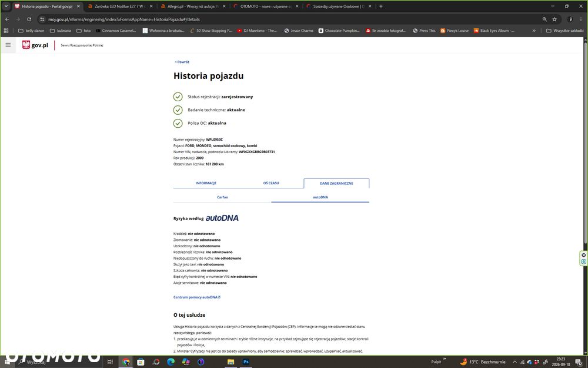Open the 'kulinaria' bookmarks folder

(61, 31)
